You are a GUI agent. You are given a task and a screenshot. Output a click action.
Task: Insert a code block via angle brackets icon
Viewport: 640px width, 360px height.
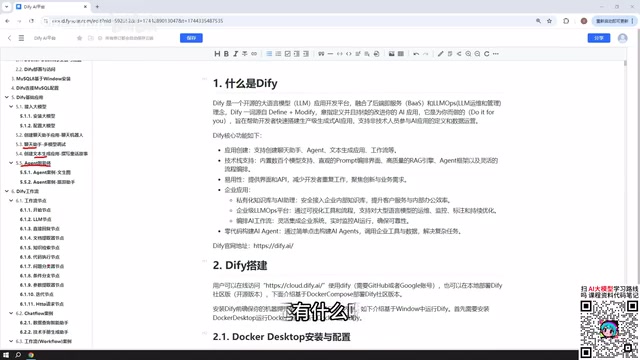[349, 54]
